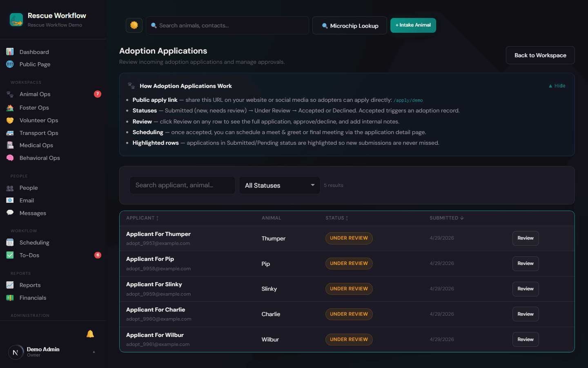Open the To-Dos checkmark icon

10,255
